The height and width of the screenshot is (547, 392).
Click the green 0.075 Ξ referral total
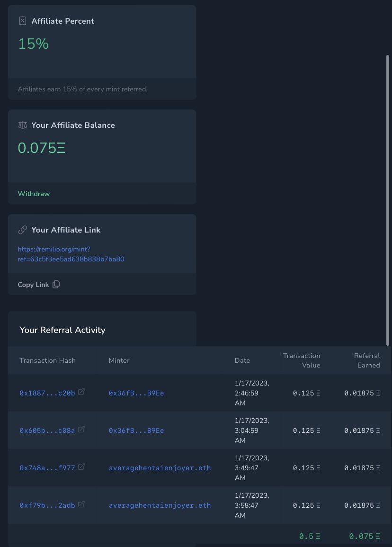(x=365, y=536)
